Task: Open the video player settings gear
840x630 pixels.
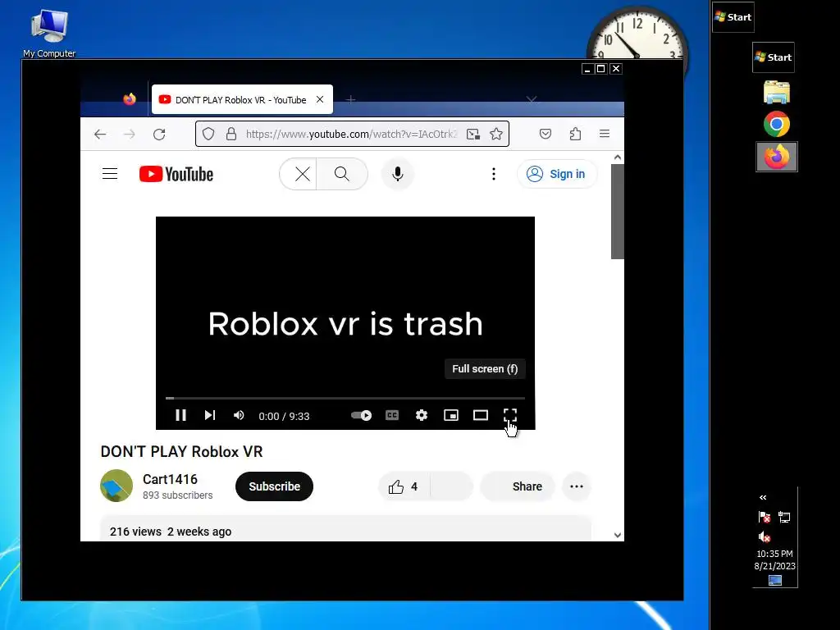Action: point(422,415)
